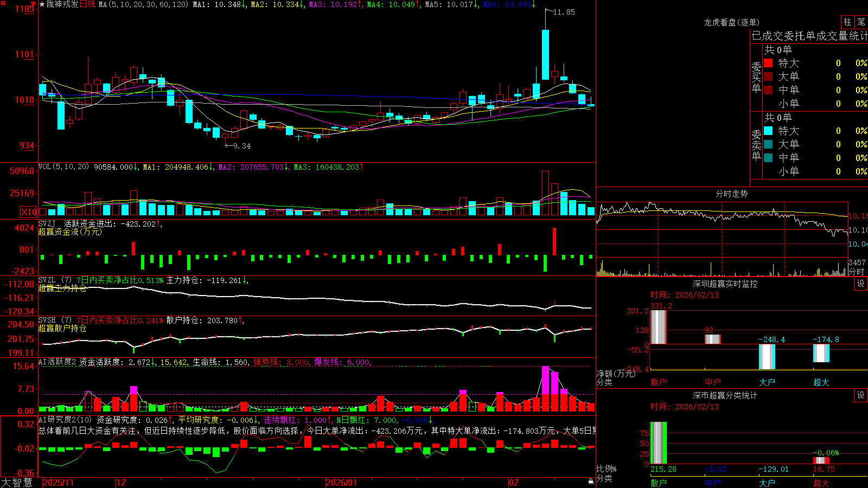
Task: Click the 中户 bar showing 92
Action: tap(712, 339)
